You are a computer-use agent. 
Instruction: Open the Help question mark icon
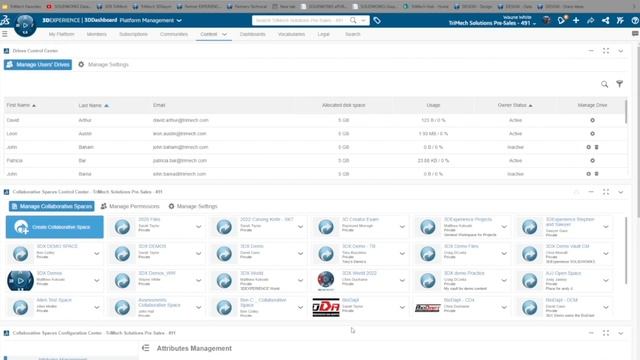click(x=635, y=20)
